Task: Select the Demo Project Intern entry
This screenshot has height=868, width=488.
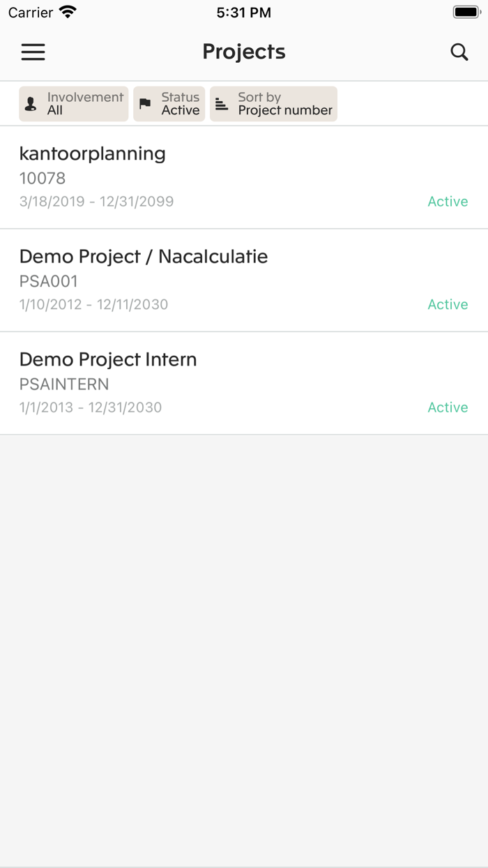Action: [108, 359]
